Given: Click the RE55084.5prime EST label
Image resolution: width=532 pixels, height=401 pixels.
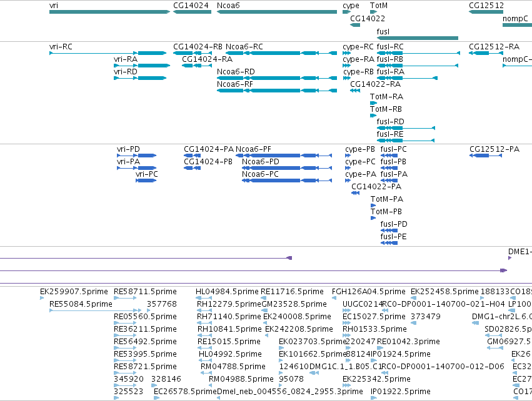Looking at the screenshot, I should point(81,304).
